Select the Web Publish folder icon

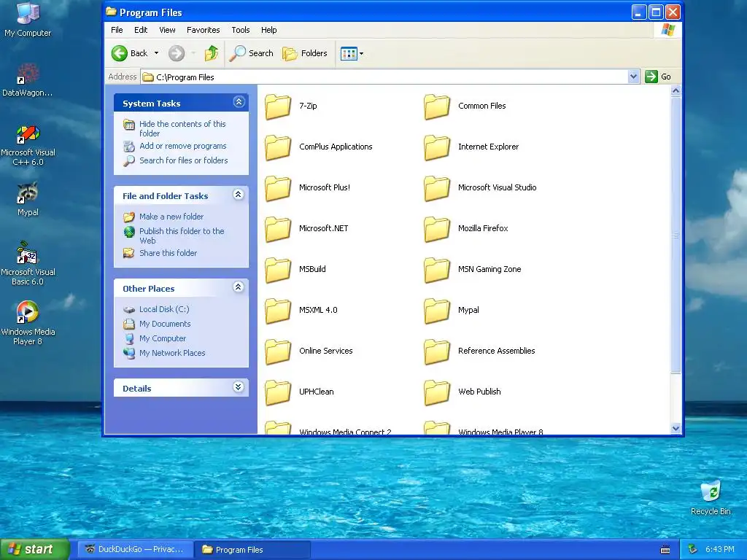437,392
